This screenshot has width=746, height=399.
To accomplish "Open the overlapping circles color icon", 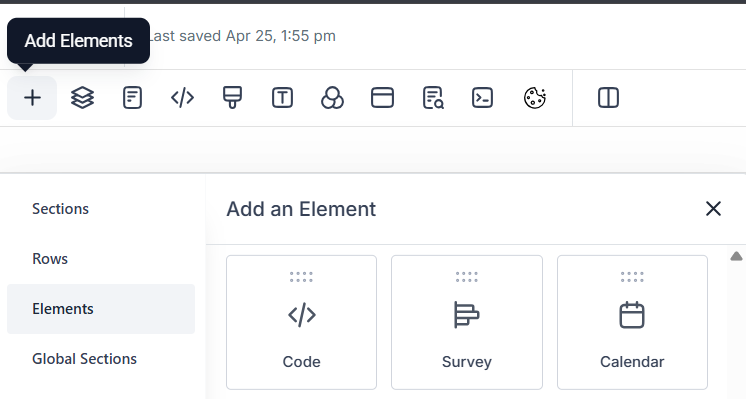I will [x=332, y=98].
